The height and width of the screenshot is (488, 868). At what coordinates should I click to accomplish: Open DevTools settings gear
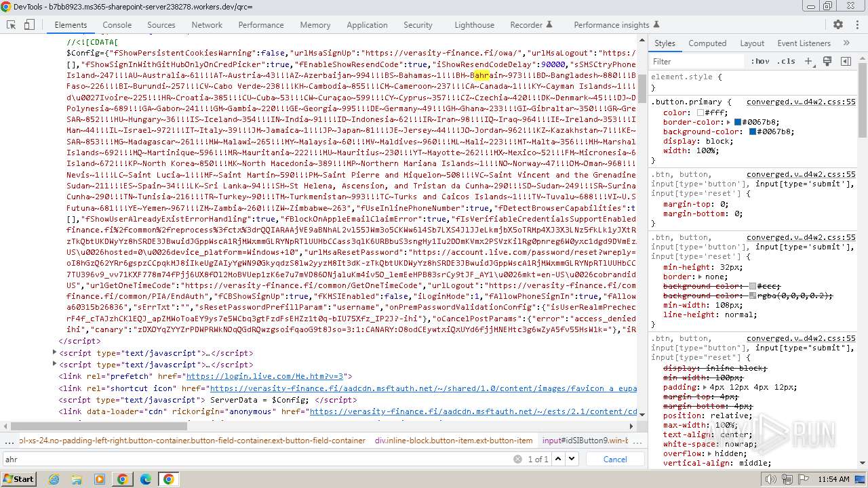pyautogui.click(x=838, y=24)
